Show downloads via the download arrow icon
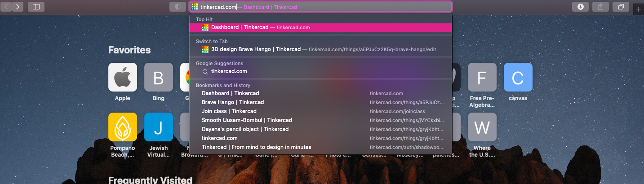The height and width of the screenshot is (184, 644). click(580, 7)
